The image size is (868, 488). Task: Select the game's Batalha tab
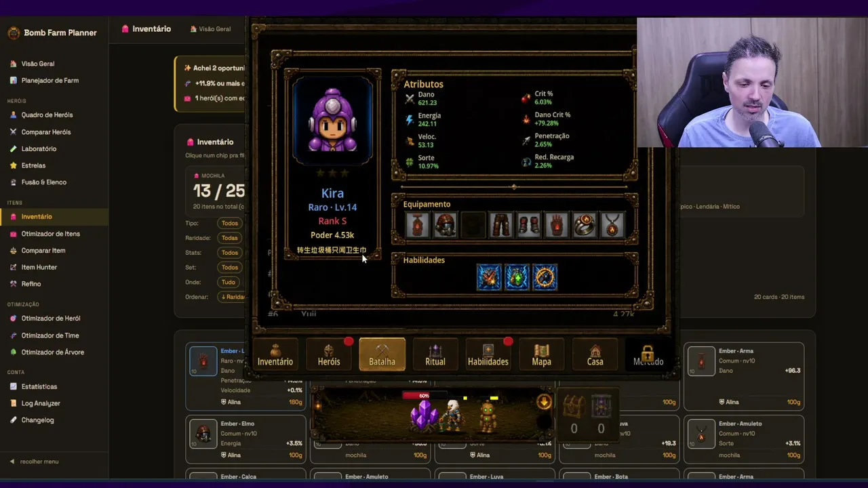pos(382,354)
